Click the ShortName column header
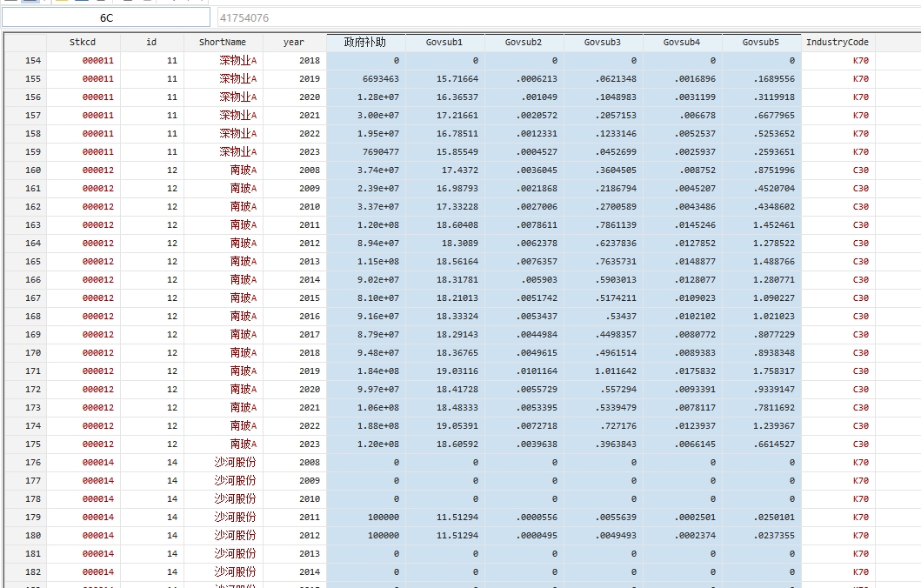 coord(223,42)
